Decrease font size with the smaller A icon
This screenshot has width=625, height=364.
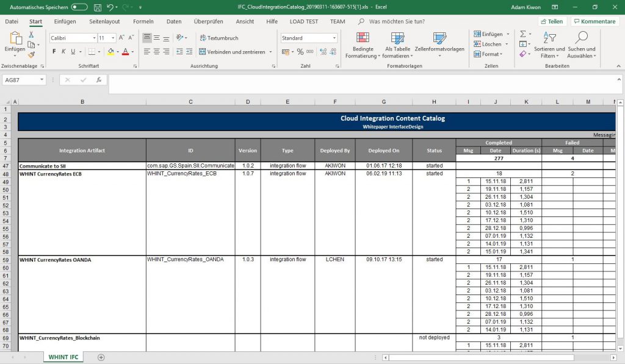point(131,38)
